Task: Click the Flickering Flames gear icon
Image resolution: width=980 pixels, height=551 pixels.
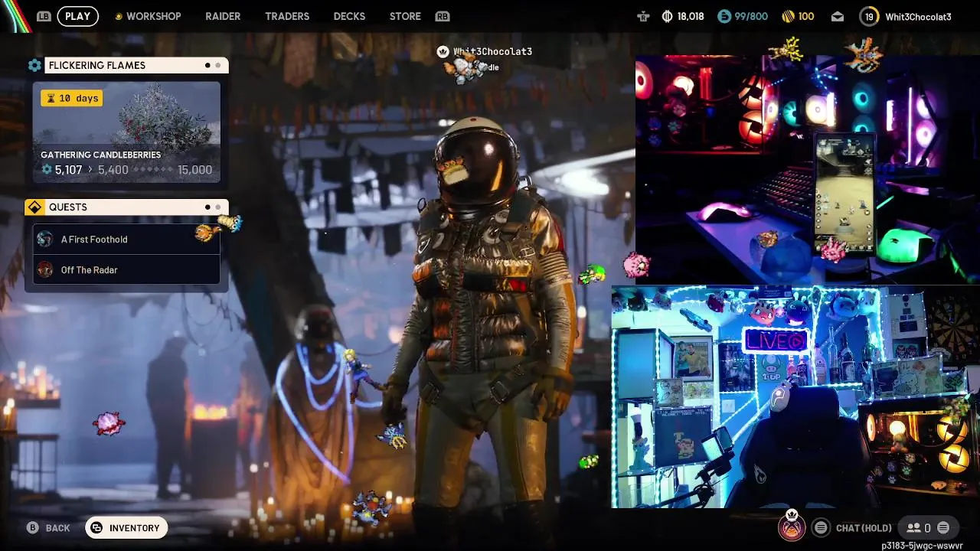Action: pos(34,65)
